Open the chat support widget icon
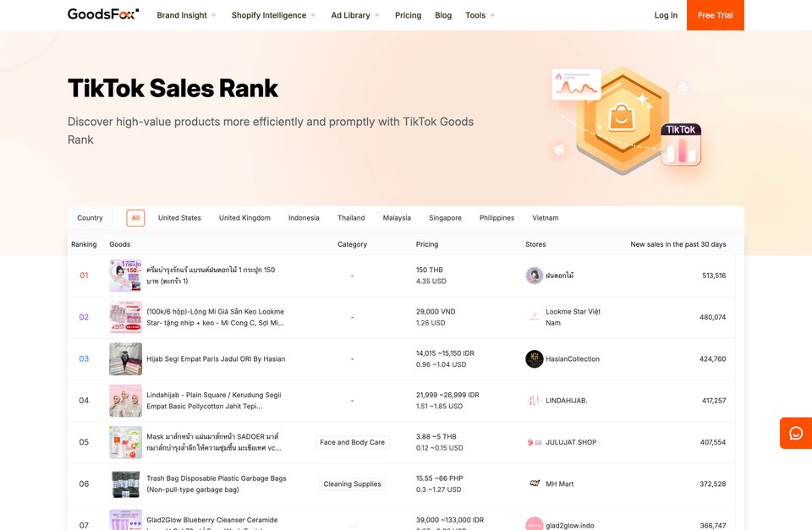This screenshot has width=812, height=530. tap(796, 433)
